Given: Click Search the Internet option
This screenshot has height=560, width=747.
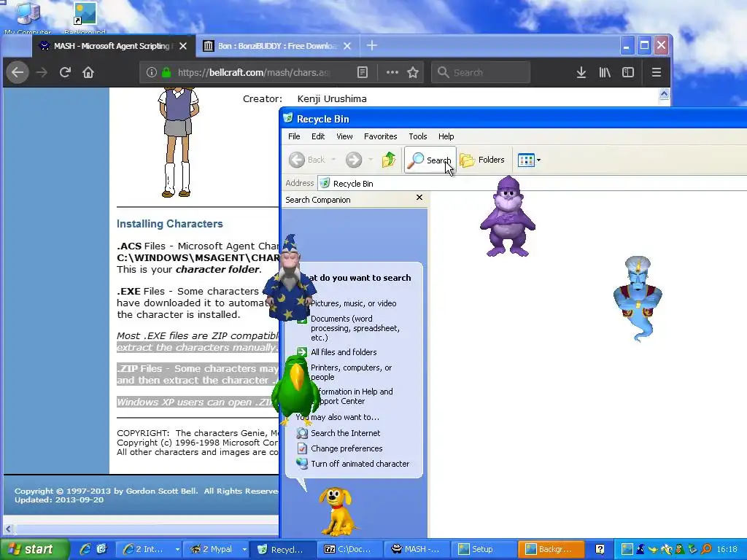Looking at the screenshot, I should pyautogui.click(x=345, y=433).
